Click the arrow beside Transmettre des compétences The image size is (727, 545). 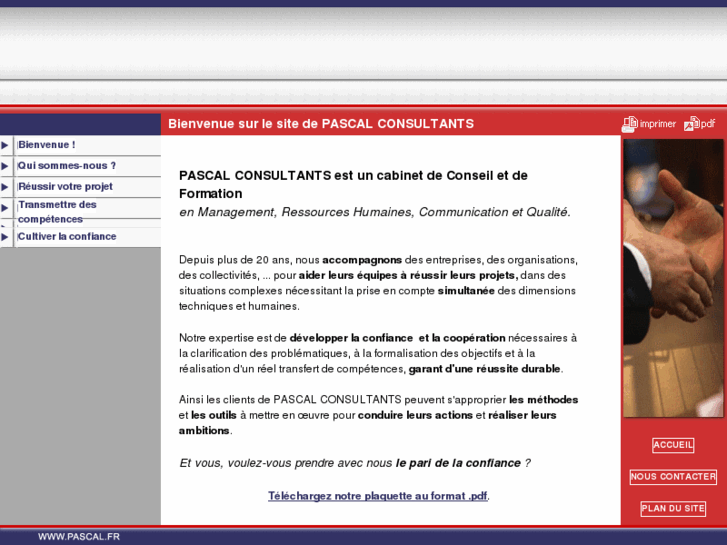(x=5, y=208)
